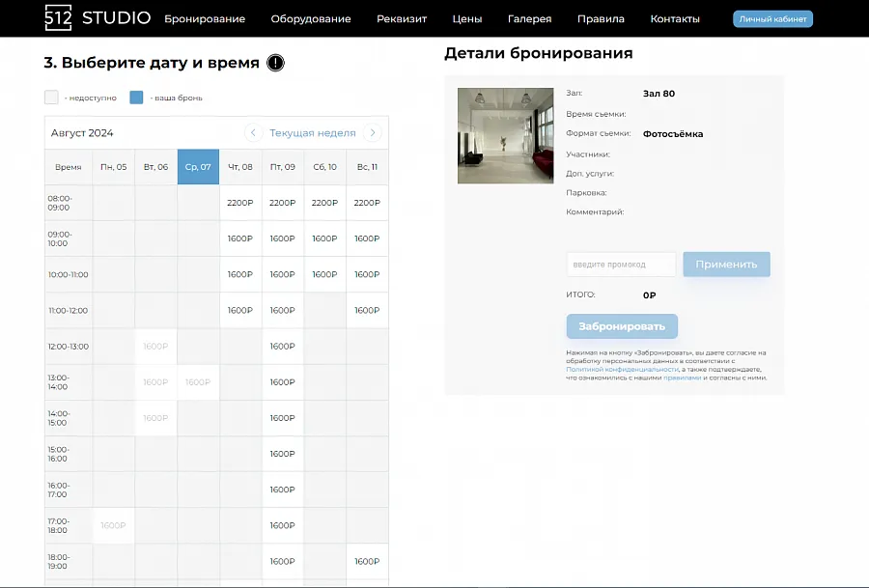Select the Ср, 07 day column header
Viewport: 869px width, 588px height.
198,167
